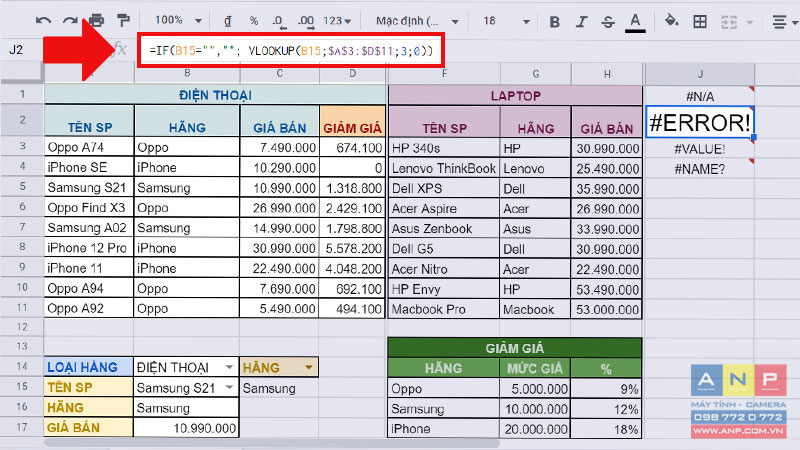Select column H header
The image size is (800, 450).
607,74
